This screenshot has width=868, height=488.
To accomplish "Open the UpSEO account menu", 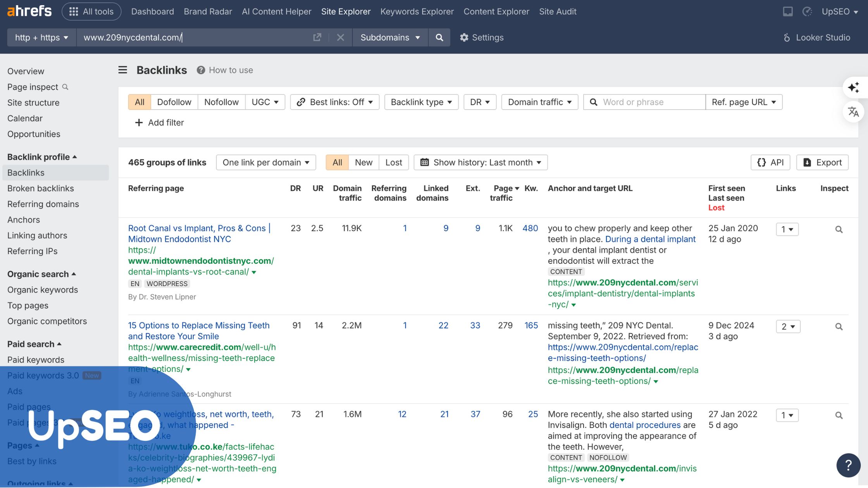I will tap(840, 12).
